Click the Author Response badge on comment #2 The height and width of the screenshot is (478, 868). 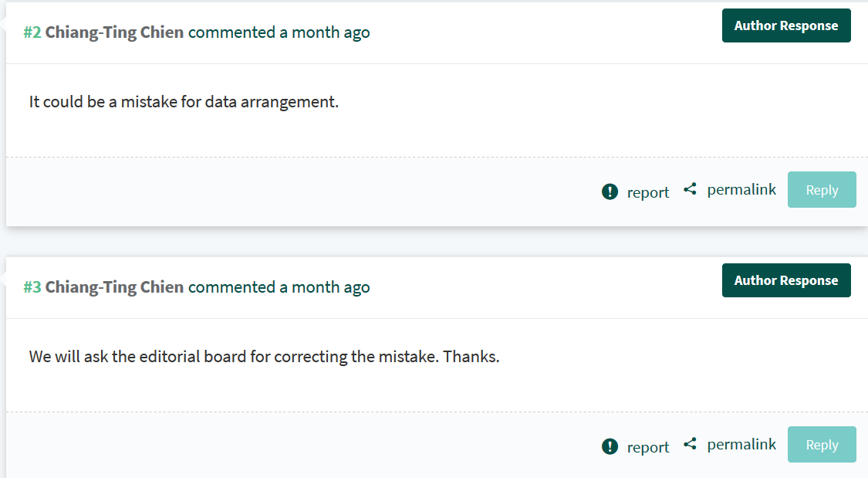(x=785, y=25)
